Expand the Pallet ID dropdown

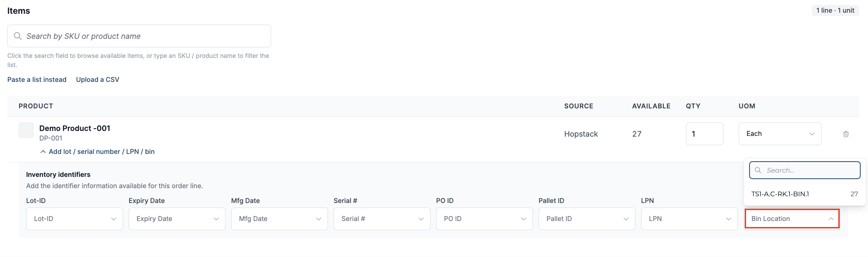pos(587,219)
